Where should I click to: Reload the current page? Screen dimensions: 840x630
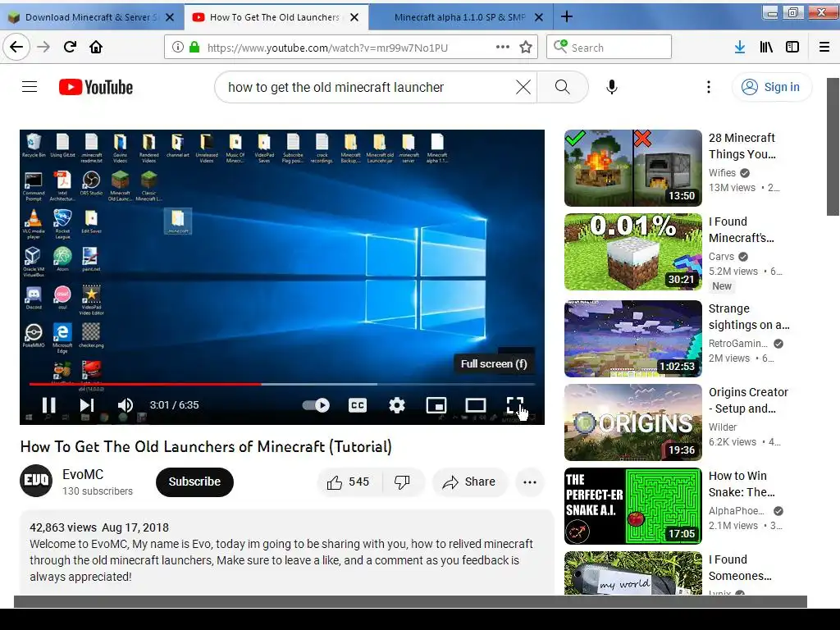click(x=70, y=47)
